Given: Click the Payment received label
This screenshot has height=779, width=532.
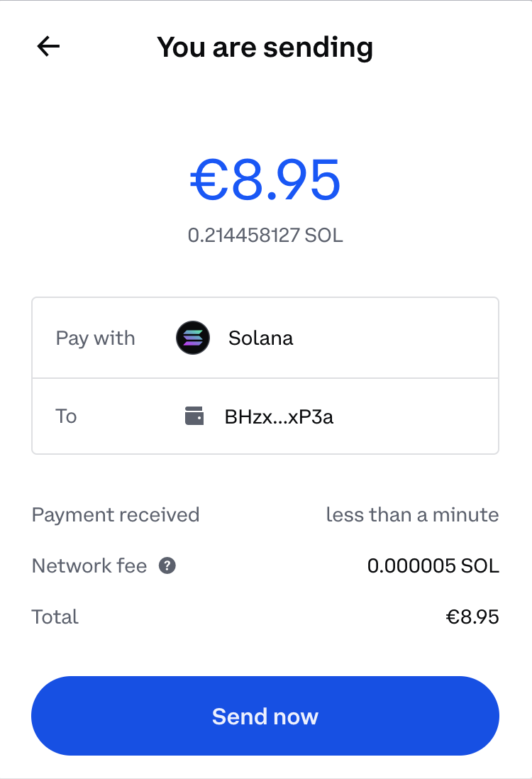Looking at the screenshot, I should click(x=116, y=514).
